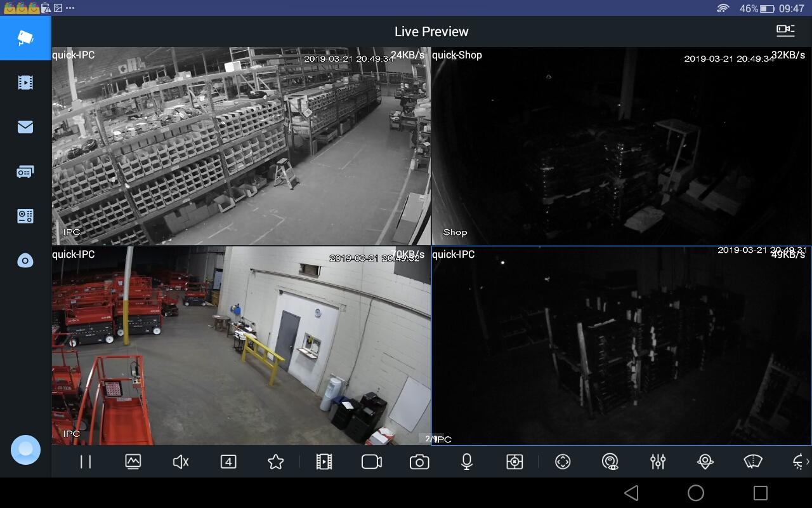Add current view to favorites with star

click(275, 462)
